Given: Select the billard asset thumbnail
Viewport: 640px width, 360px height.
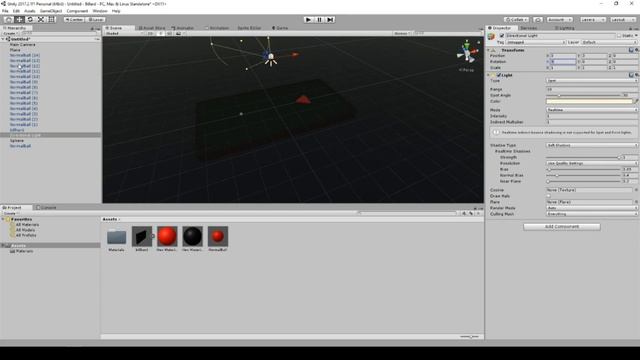Looking at the screenshot, I should click(142, 237).
